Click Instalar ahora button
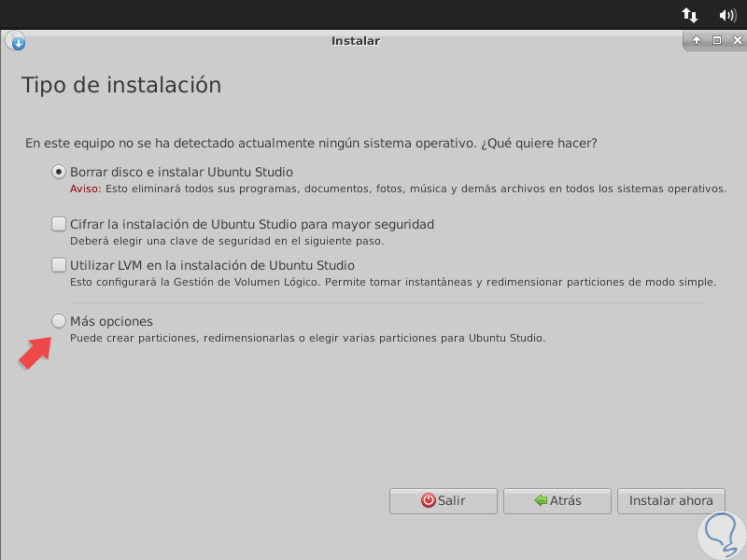This screenshot has height=560, width=747. pyautogui.click(x=670, y=500)
